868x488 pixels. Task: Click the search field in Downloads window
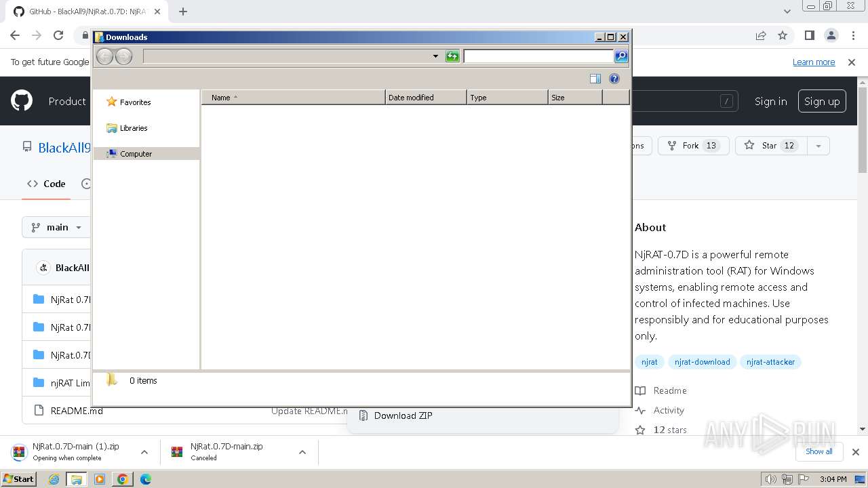pyautogui.click(x=538, y=56)
